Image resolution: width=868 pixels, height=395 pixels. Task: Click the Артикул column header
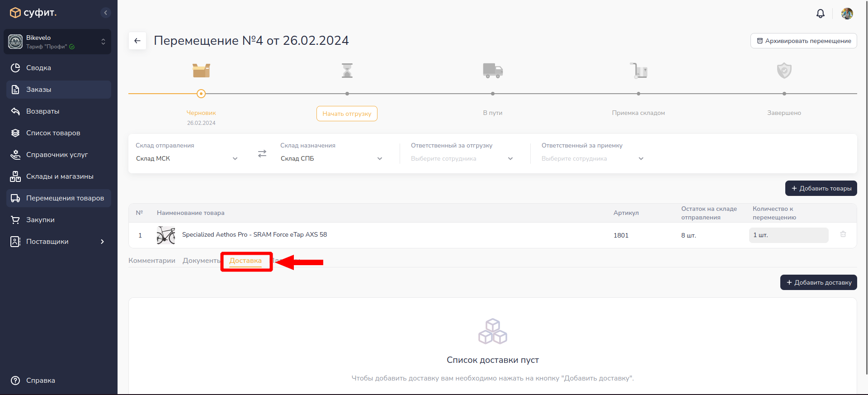coord(626,213)
